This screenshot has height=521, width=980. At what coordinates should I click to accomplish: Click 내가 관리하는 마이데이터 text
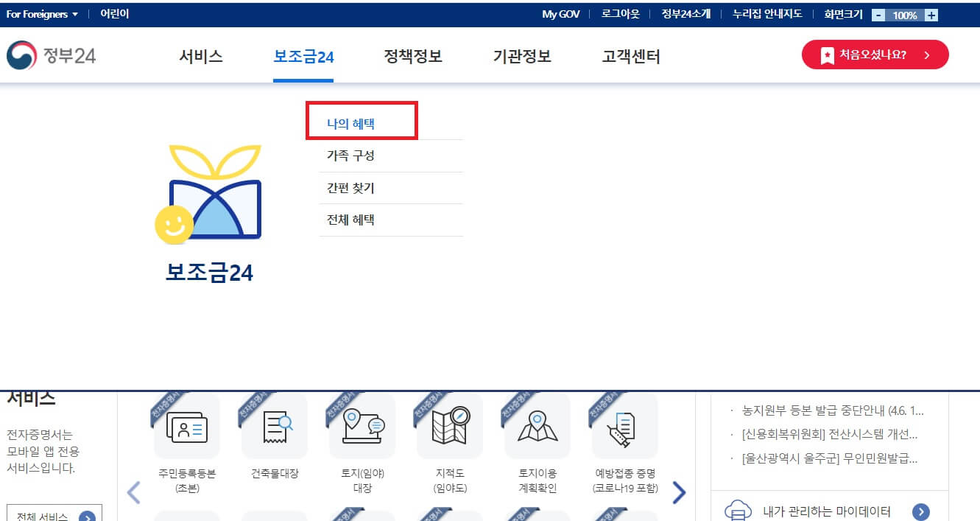click(826, 511)
